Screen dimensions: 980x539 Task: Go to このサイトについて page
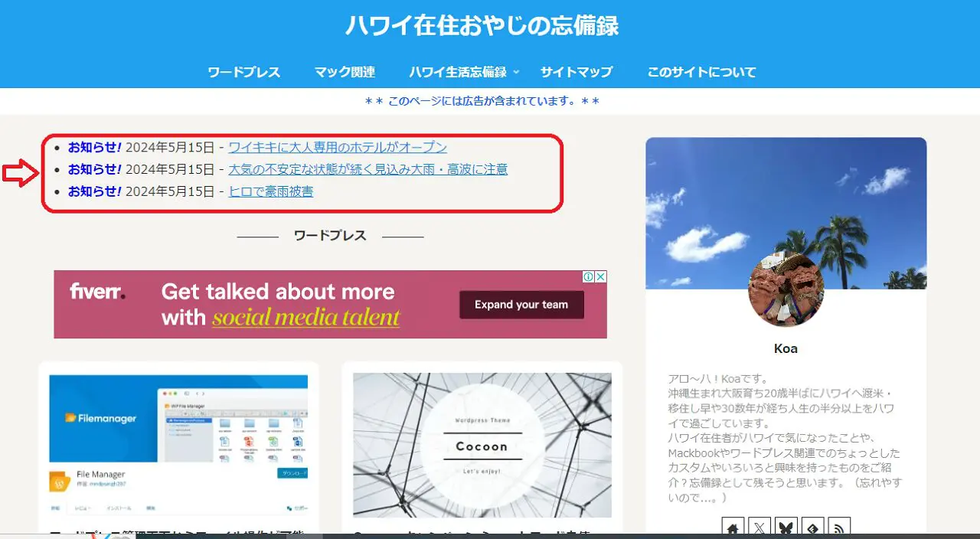click(x=701, y=72)
